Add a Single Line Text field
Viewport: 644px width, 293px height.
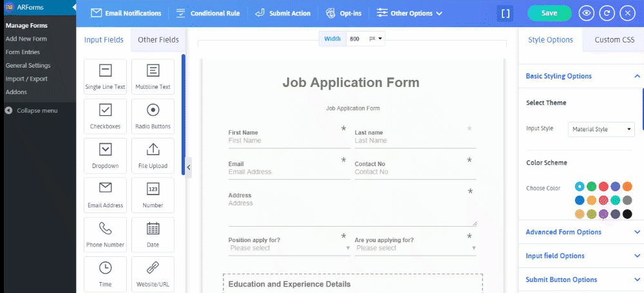pos(105,77)
